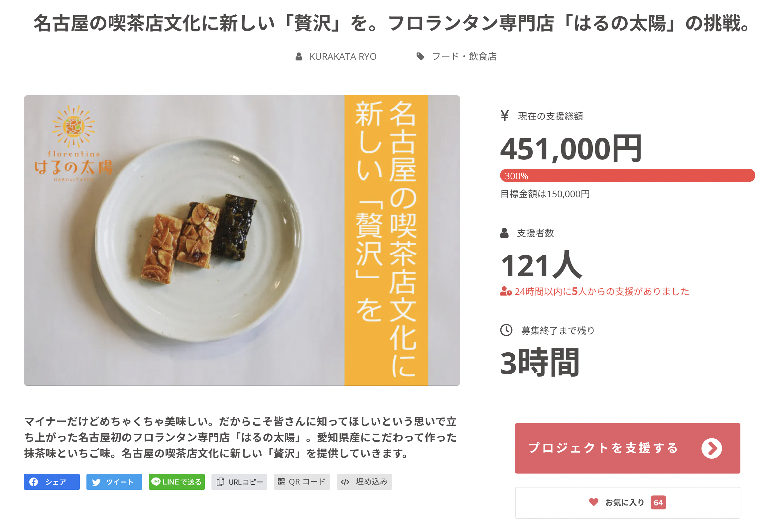766x532 pixels.
Task: Tweet the project with ツイート button
Action: tap(114, 482)
